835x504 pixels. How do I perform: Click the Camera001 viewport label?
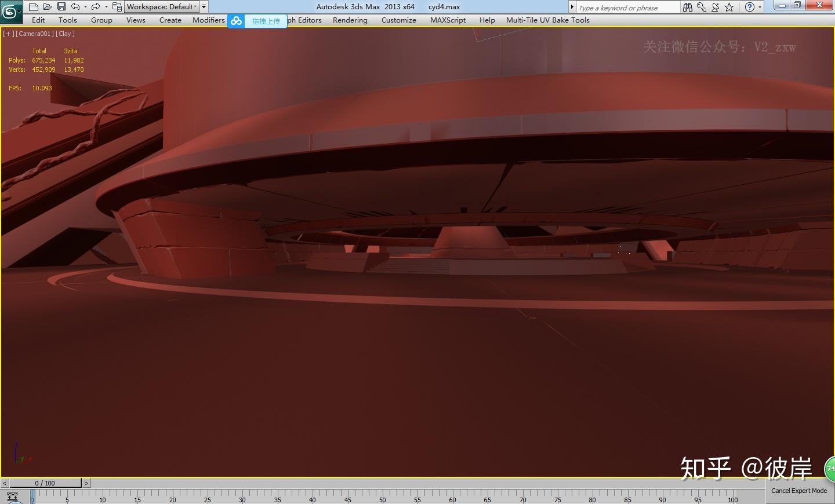[x=35, y=34]
